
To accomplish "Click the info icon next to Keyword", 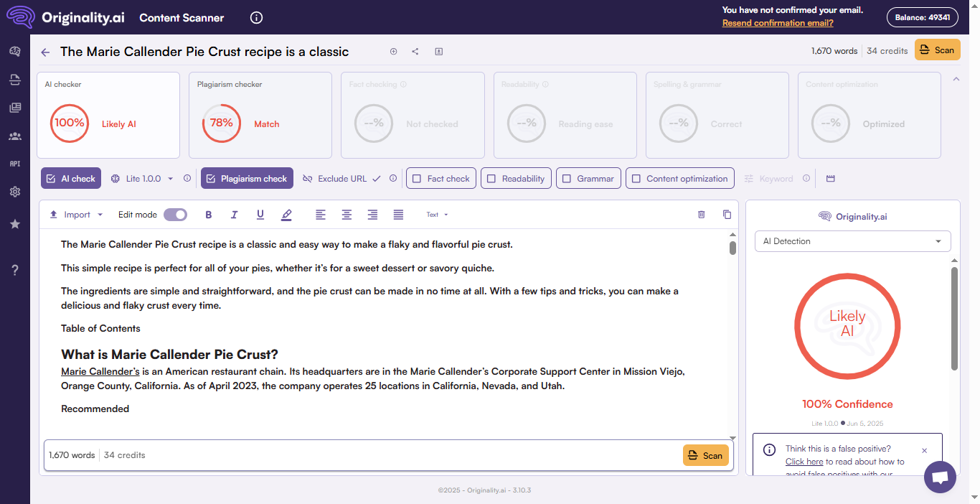I will coord(806,179).
